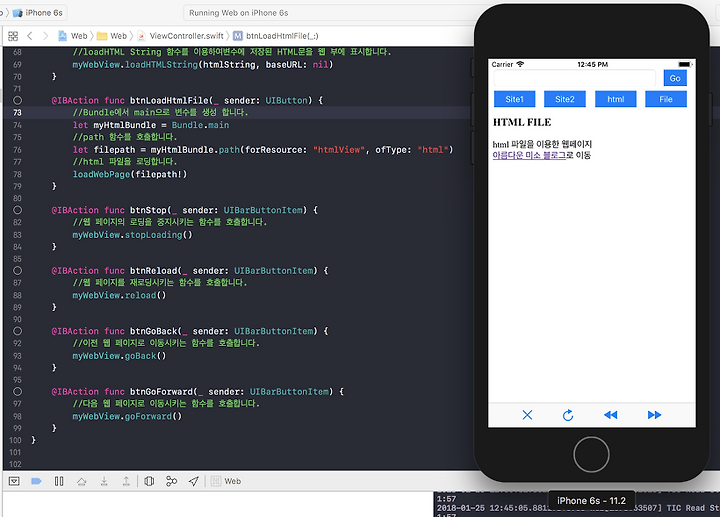The width and height of the screenshot is (720, 517).
Task: Click connection circle for btnReload action
Action: [17, 270]
